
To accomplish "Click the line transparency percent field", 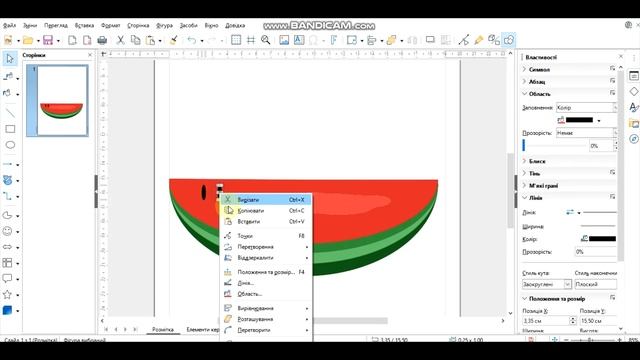I will pos(596,252).
